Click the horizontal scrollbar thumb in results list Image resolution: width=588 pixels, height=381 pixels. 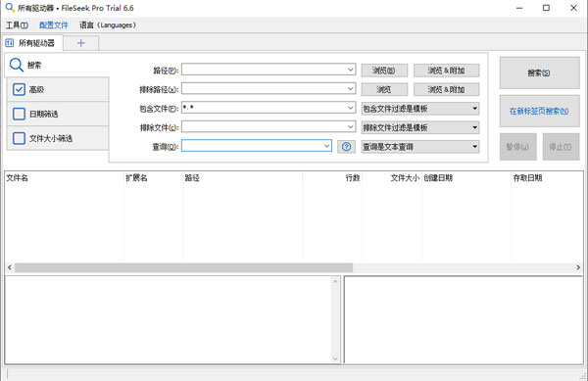coord(184,267)
